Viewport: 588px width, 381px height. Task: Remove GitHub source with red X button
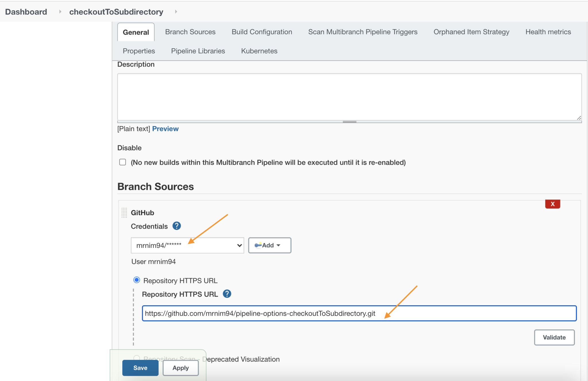552,204
